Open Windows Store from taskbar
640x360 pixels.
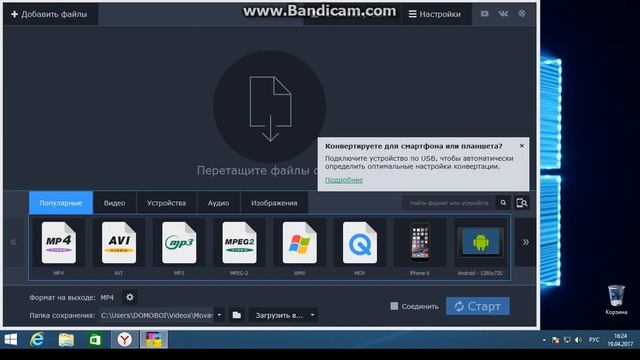95,339
